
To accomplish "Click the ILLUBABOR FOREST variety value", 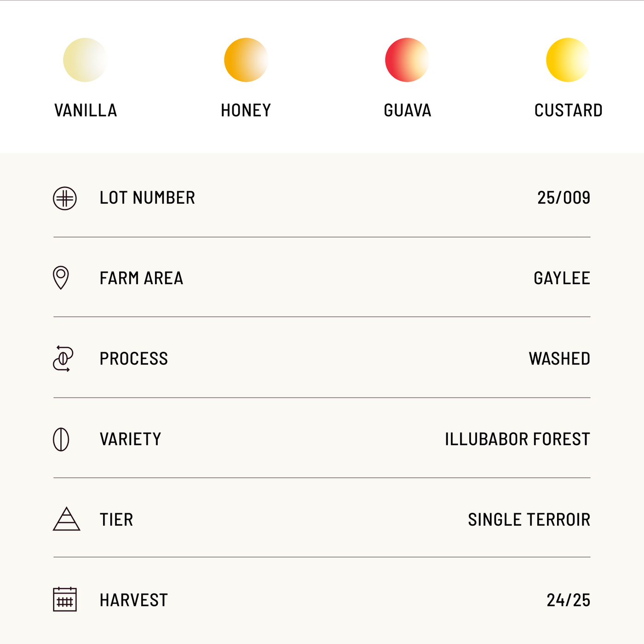I will point(517,439).
